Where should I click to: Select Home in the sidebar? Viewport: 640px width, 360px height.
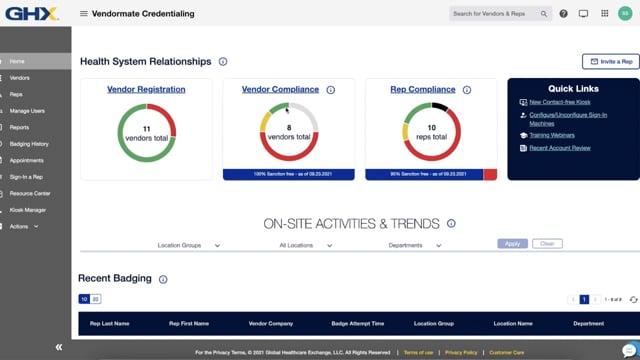pos(36,61)
